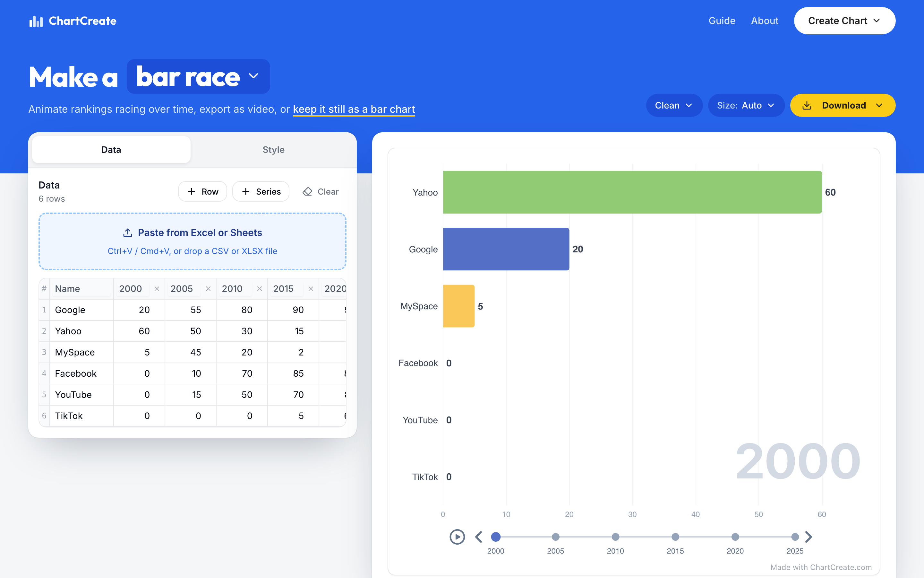Remove the 2010 column with its X
Image resolution: width=924 pixels, height=578 pixels.
pyautogui.click(x=259, y=289)
